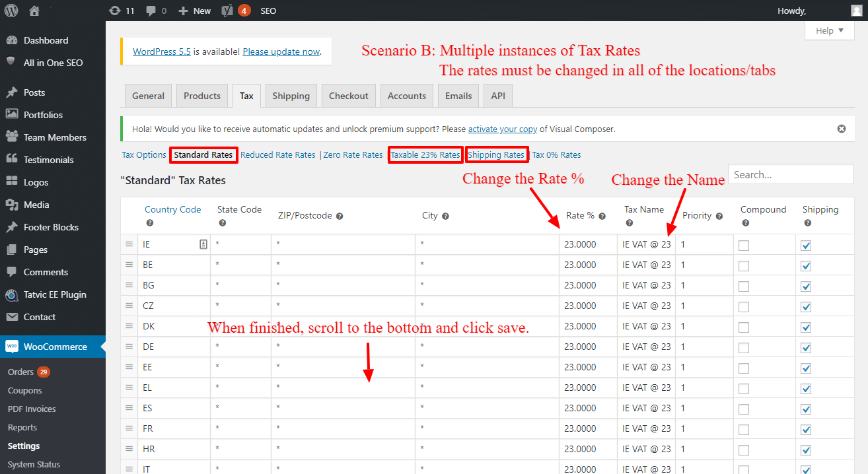Switch to the Checkout settings tab

(x=349, y=96)
